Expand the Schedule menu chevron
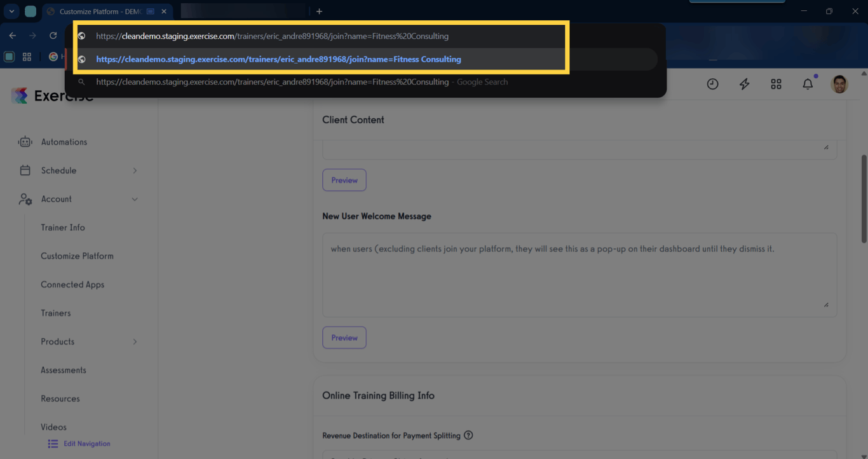 (135, 170)
